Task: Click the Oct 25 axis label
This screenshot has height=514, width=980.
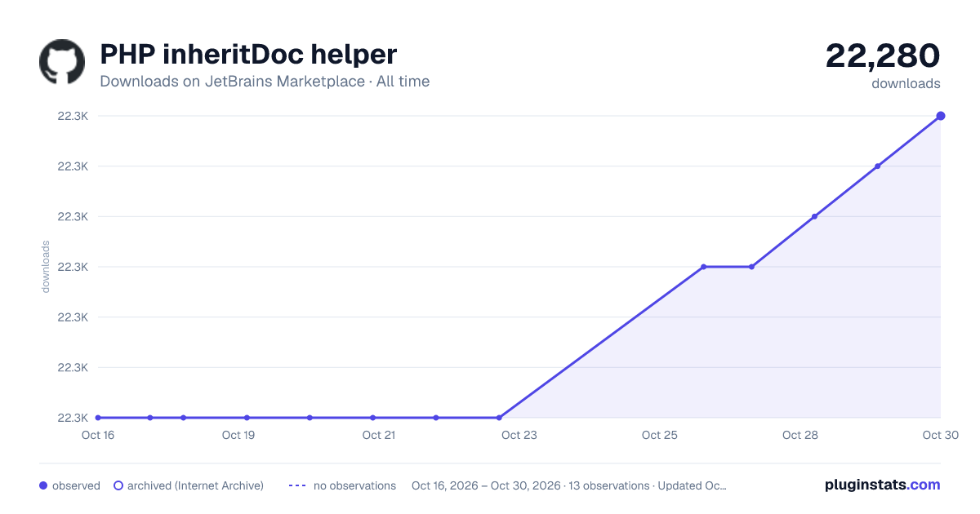Action: click(660, 436)
